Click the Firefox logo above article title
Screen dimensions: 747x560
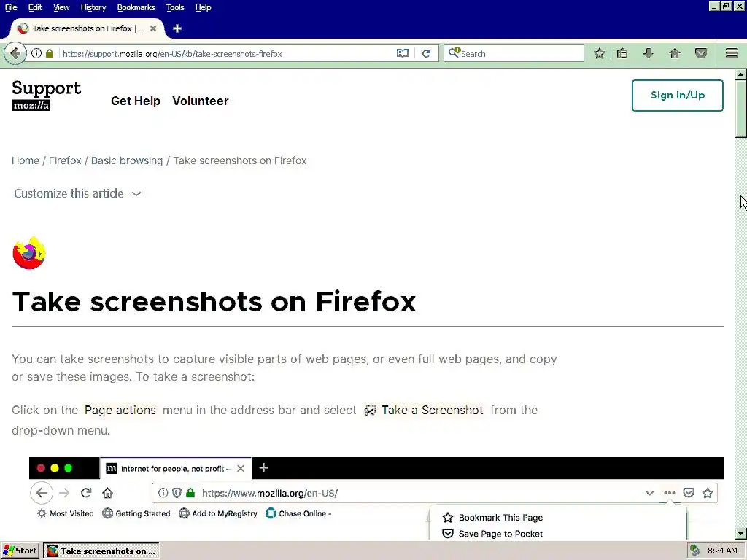tap(29, 253)
